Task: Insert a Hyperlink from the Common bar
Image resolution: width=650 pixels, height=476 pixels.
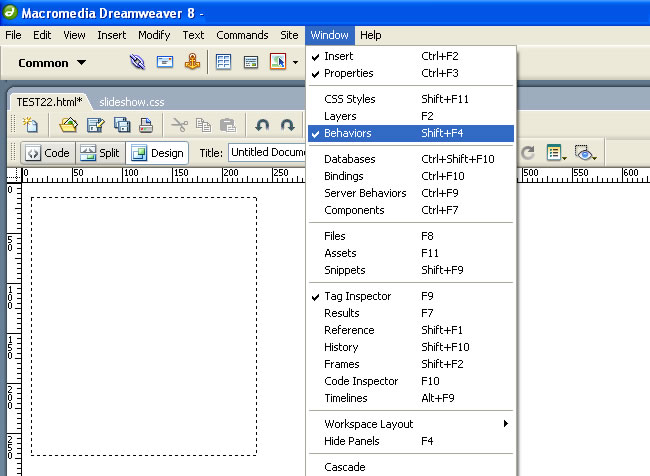Action: 138,62
